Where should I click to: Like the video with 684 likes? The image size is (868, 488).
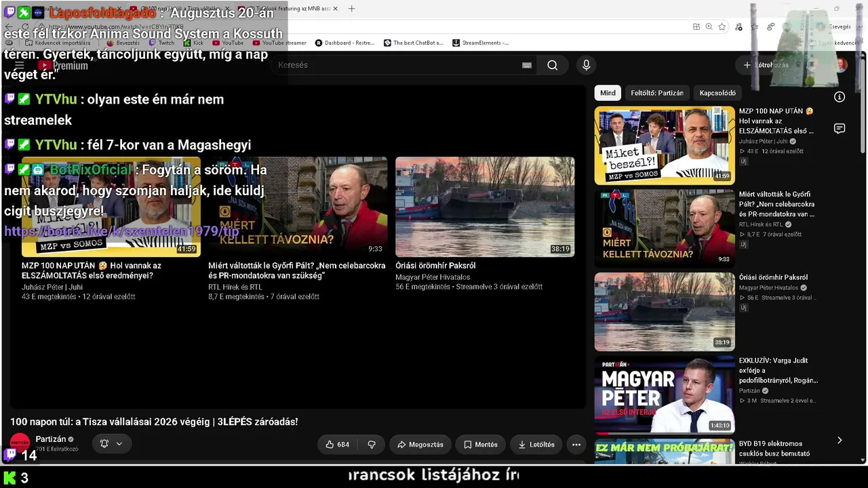(337, 445)
